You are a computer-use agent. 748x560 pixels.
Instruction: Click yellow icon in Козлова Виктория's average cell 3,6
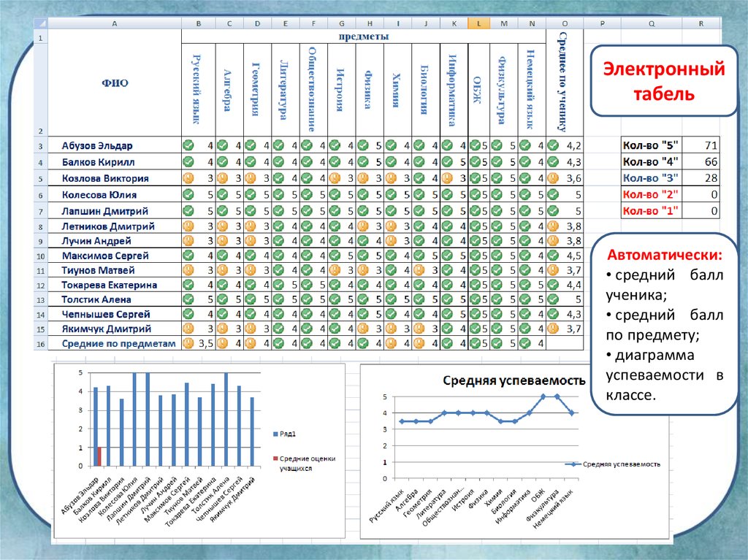(553, 178)
